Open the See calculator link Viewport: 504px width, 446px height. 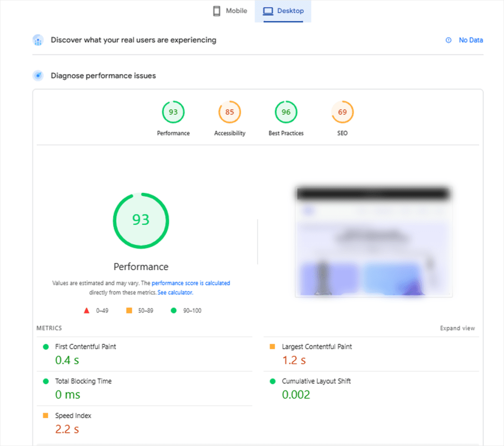[x=175, y=292]
